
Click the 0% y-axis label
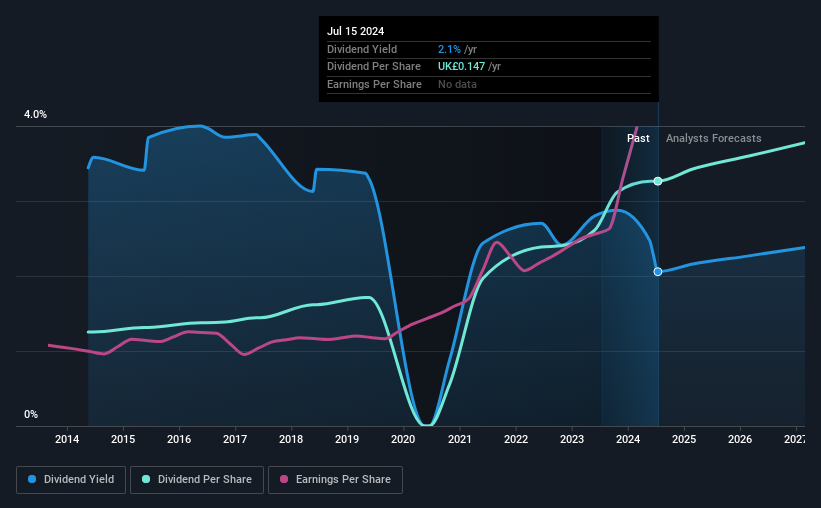pos(31,414)
